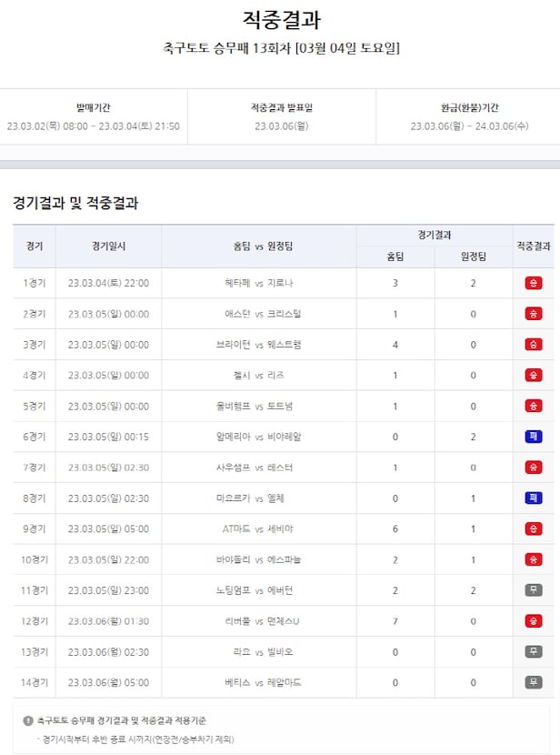Viewport: 560px width, 755px height.
Task: Click the 경기일시 column header
Action: [108, 246]
